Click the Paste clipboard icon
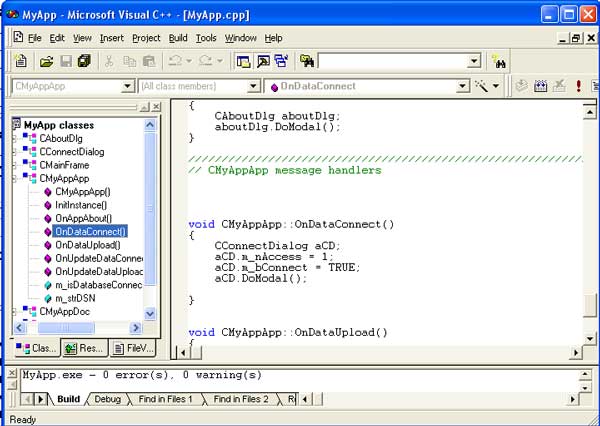The image size is (600, 426). click(x=149, y=61)
